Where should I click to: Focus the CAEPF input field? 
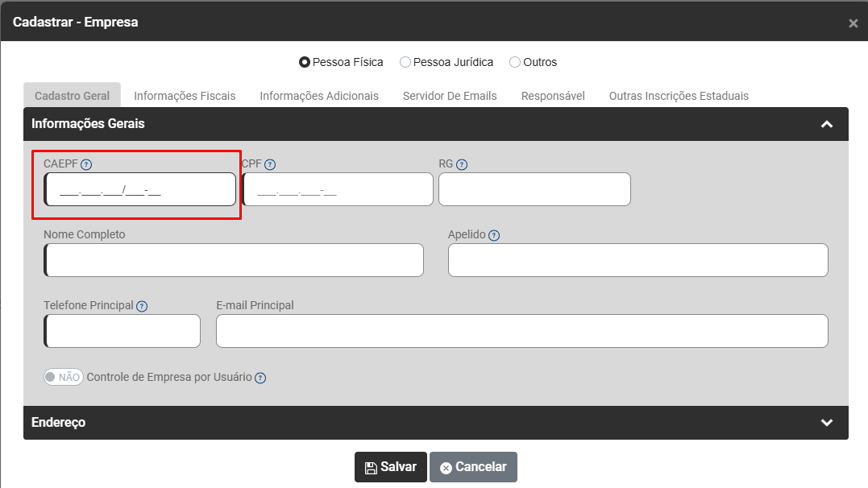(x=140, y=189)
